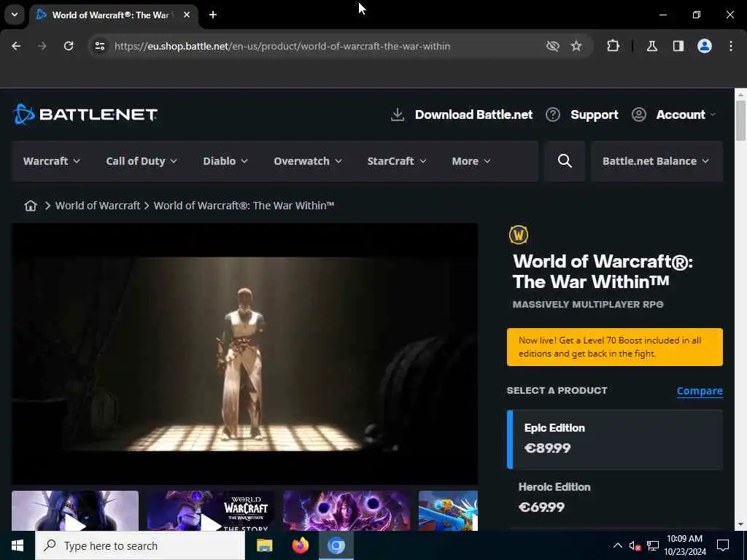The image size is (747, 560).
Task: Expand the Call of Duty menu
Action: click(x=142, y=161)
